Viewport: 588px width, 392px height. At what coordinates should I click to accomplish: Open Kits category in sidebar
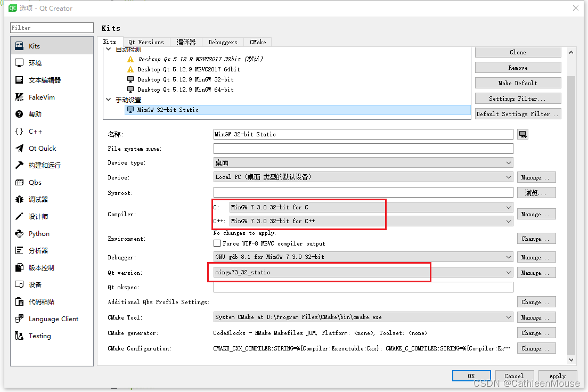point(52,46)
